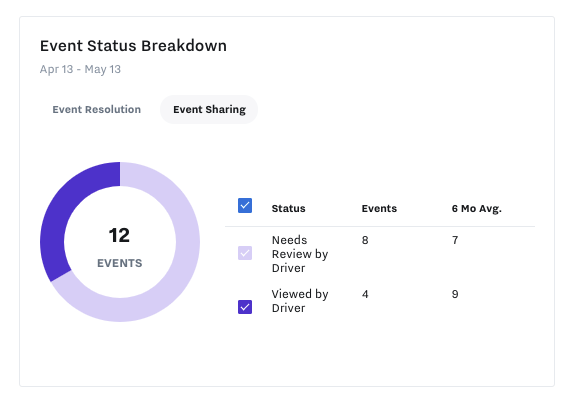Viewport: 568px width, 399px height.
Task: Click the 6 Mo Avg. column header
Action: 476,209
